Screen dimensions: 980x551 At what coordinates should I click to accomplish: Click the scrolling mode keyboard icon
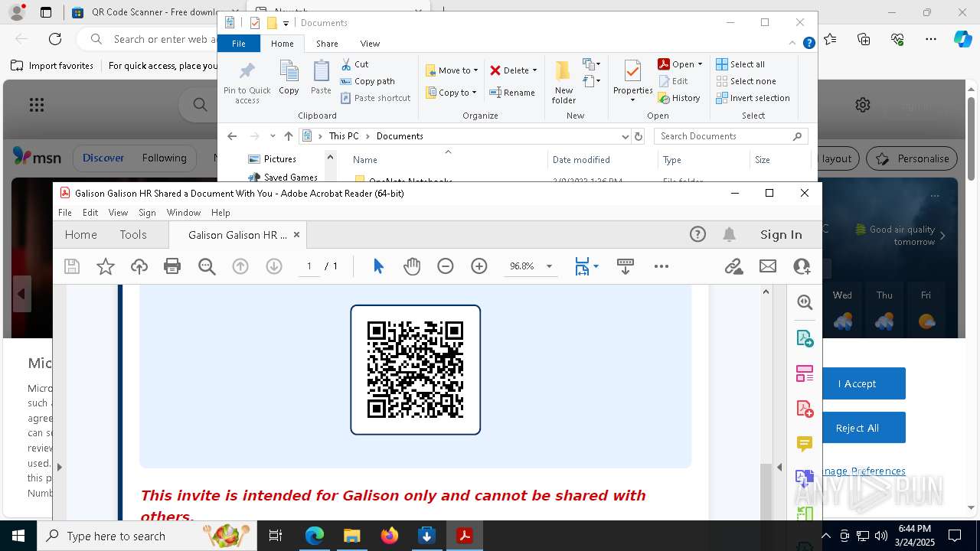625,266
